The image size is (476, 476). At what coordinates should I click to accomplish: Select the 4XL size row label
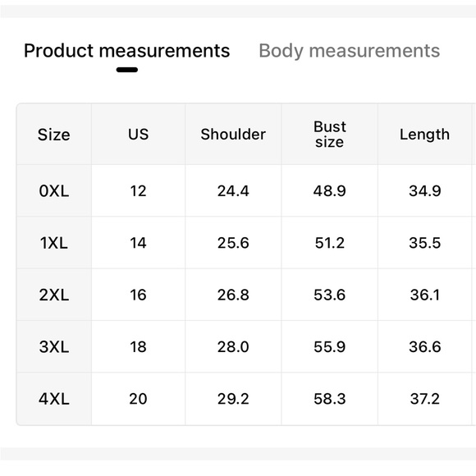tap(54, 399)
